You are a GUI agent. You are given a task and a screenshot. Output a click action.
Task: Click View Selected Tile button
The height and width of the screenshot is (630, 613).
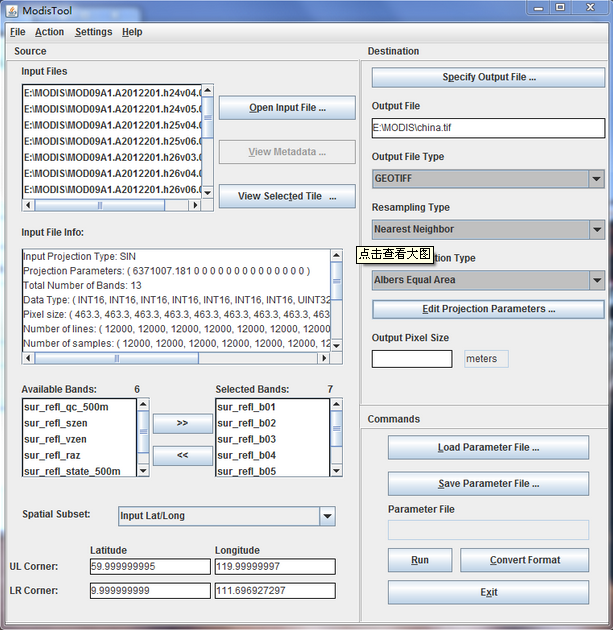(x=287, y=196)
